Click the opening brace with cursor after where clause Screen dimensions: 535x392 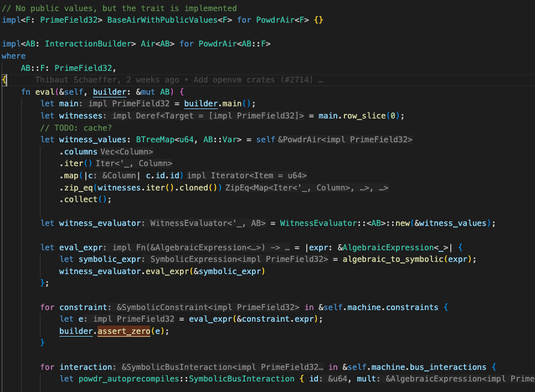pos(4,80)
